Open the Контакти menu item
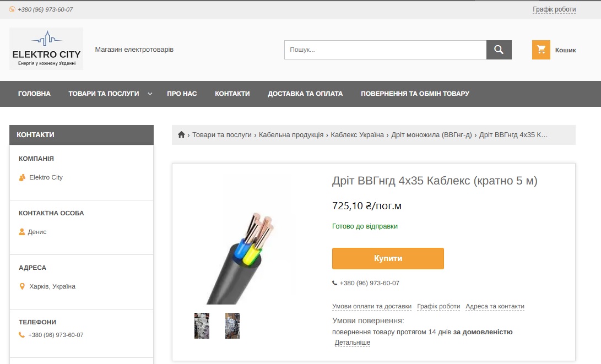 232,94
